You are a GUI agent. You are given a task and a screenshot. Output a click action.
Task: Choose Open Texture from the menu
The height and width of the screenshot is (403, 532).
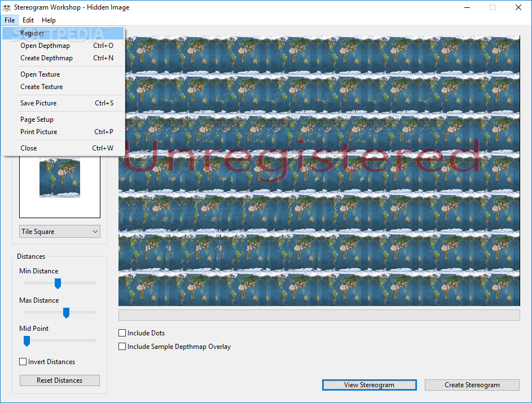pos(63,74)
